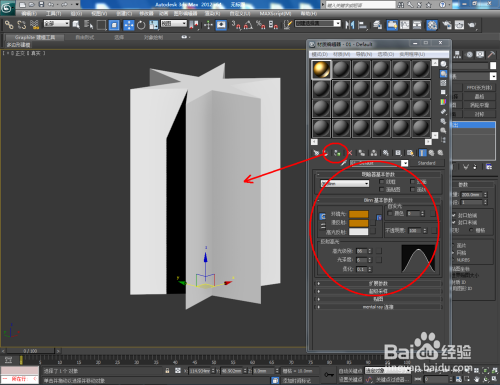Toggle ambient-diffuse color lock button
Image resolution: width=500 pixels, height=385 pixels.
[322, 217]
